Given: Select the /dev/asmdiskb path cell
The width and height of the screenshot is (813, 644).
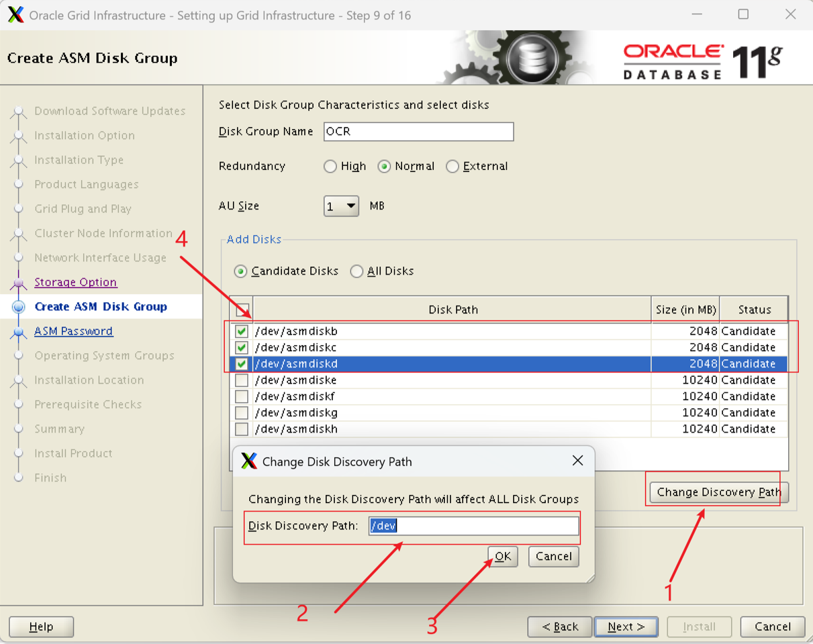Looking at the screenshot, I should pos(452,331).
